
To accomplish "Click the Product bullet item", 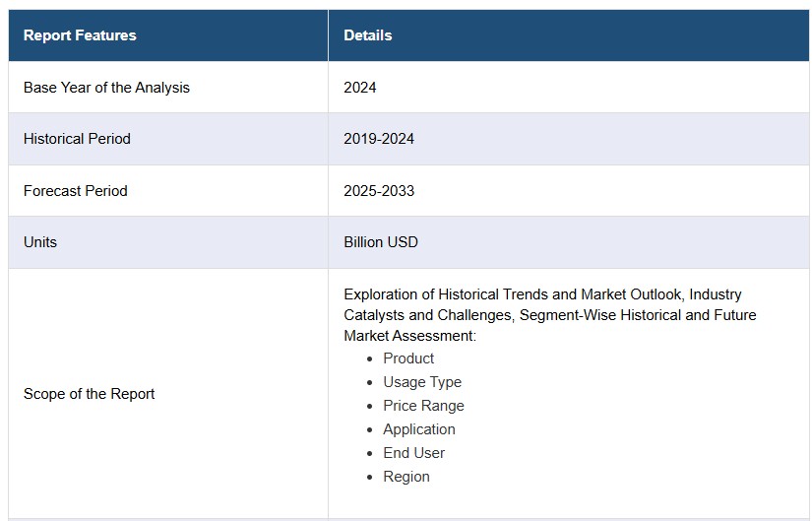I will coord(408,358).
